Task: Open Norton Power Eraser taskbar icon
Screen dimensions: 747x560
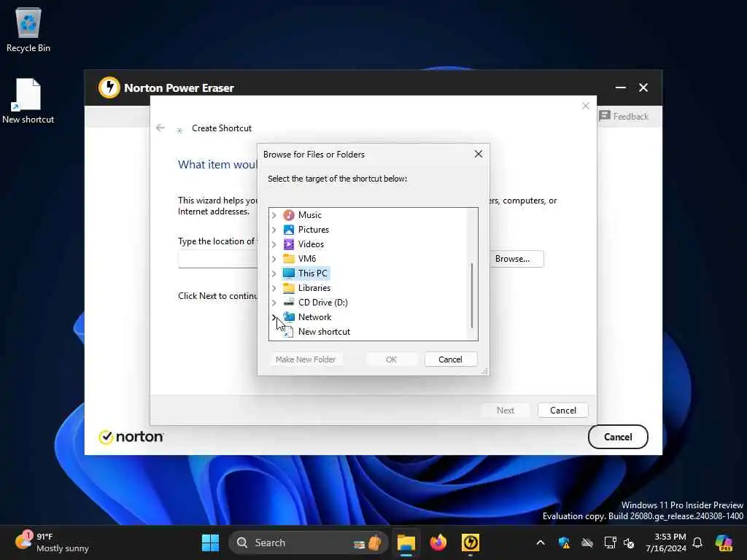Action: click(x=471, y=542)
